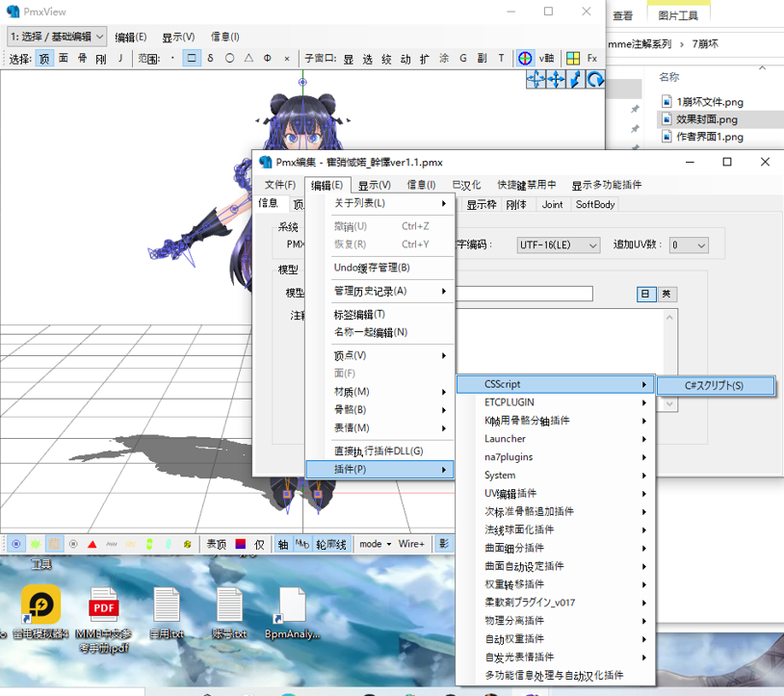Toggle the colored circle axis icon
Viewport: 784px width, 696px height.
coord(525,59)
